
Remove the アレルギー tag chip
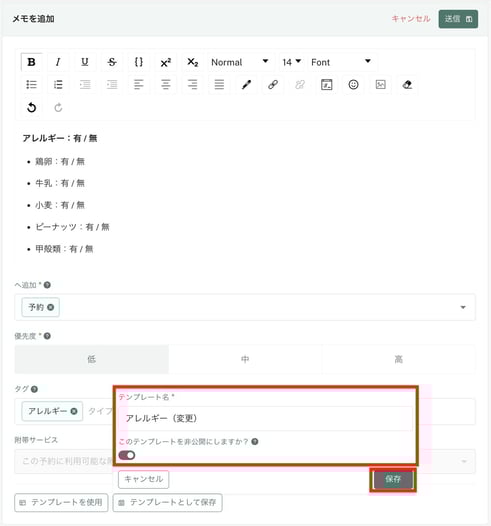pos(74,411)
